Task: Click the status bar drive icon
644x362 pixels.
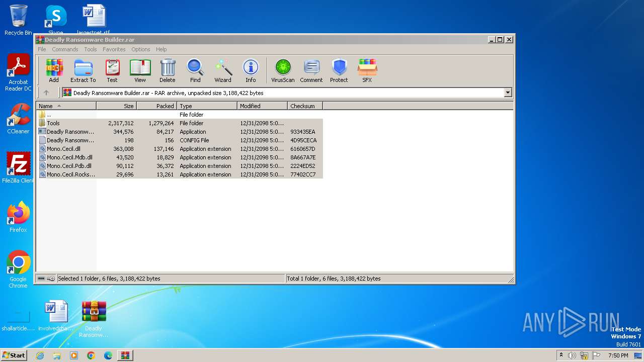Action: pyautogui.click(x=41, y=279)
